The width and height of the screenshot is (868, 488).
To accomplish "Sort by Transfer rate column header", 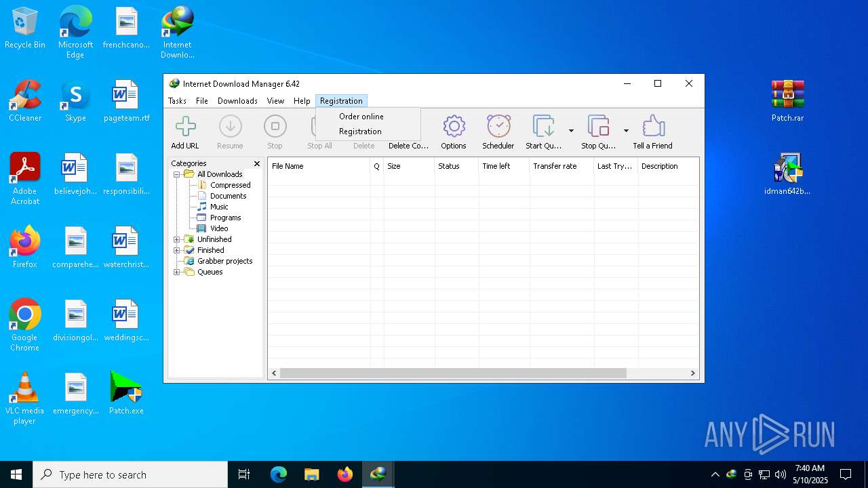I will click(x=561, y=166).
